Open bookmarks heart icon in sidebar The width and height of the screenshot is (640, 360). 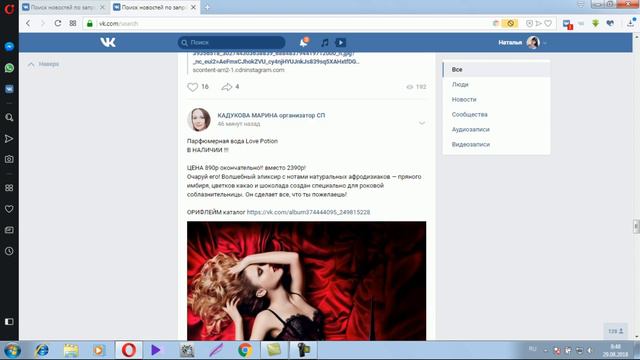9,209
